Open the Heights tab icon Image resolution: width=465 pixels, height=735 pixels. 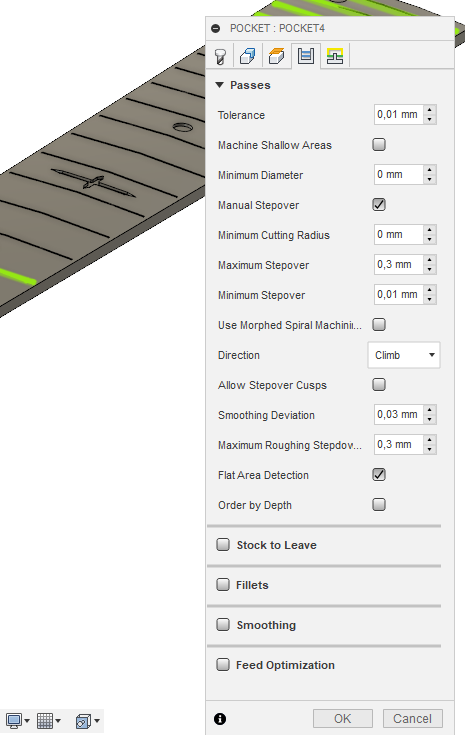tap(277, 56)
